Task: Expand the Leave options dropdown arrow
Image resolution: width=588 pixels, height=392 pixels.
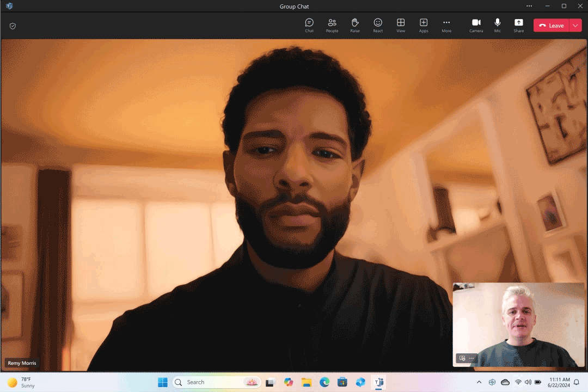Action: point(576,26)
